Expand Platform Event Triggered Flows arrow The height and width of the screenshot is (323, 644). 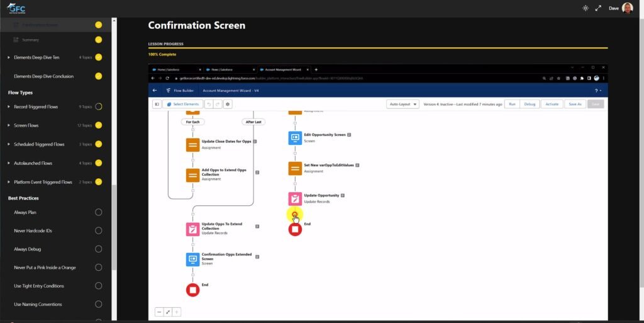9,182
